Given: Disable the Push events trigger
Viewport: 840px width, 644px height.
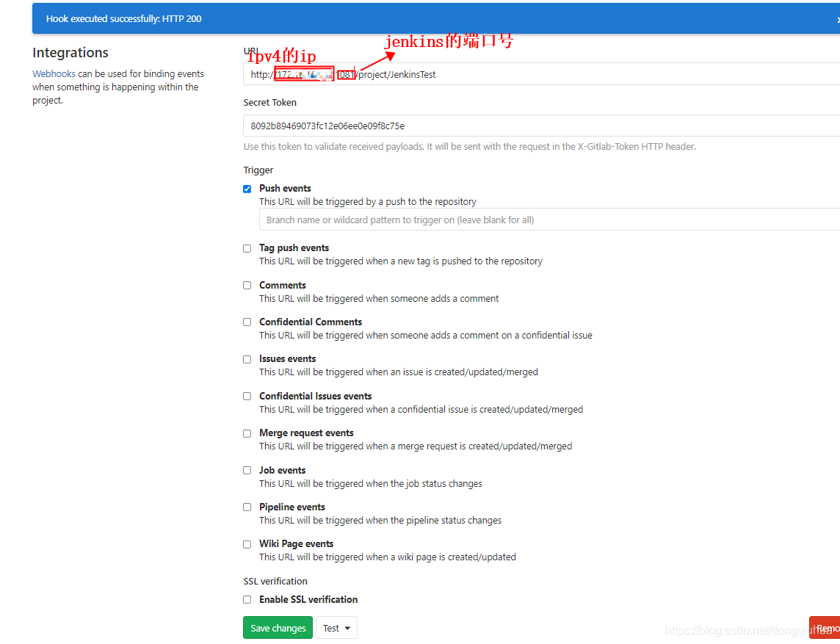Looking at the screenshot, I should click(247, 189).
